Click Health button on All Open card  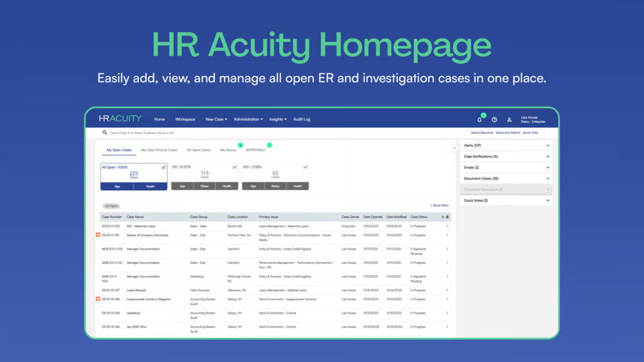tap(150, 186)
